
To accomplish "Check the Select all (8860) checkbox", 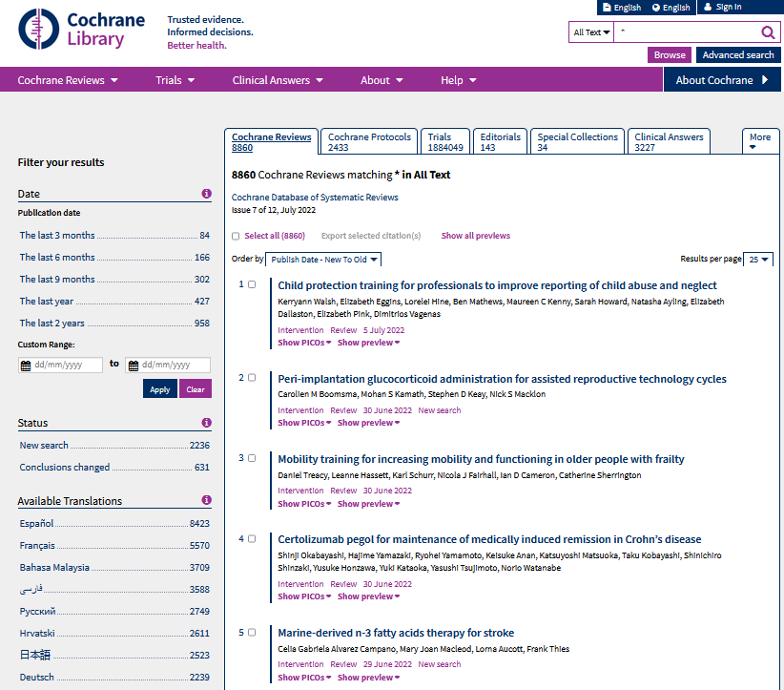I will [236, 236].
